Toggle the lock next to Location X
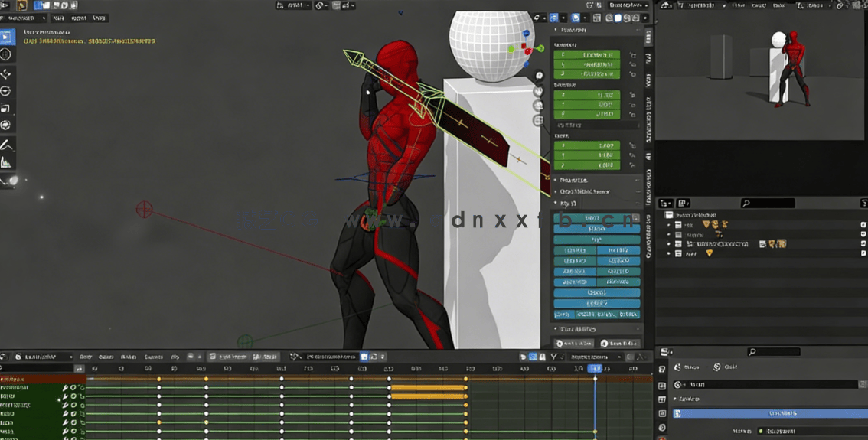 coord(632,55)
